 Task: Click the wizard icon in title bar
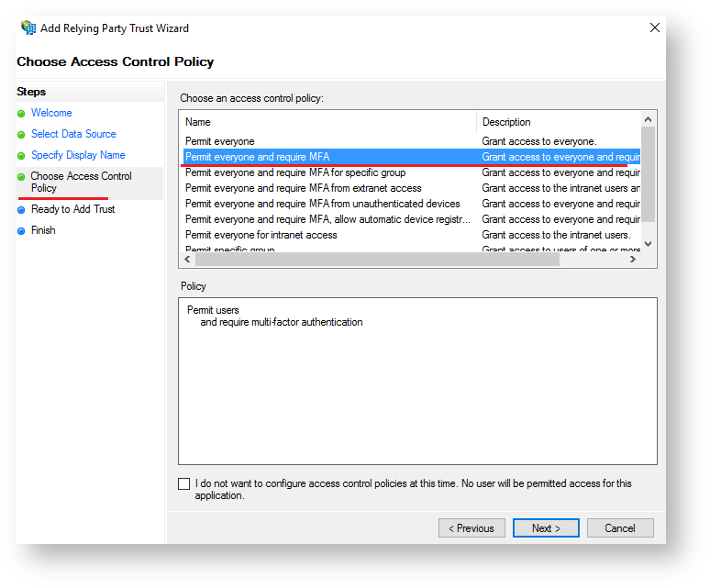(28, 28)
